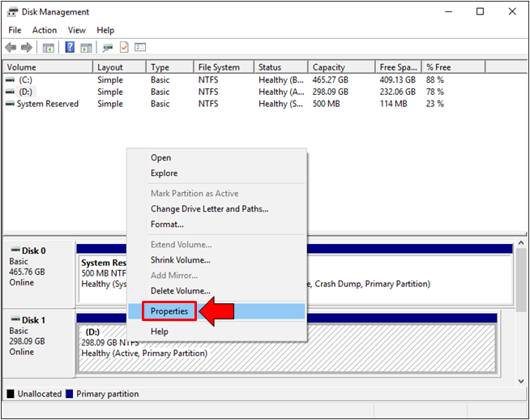Open the File menu
This screenshot has width=530, height=420.
[15, 31]
